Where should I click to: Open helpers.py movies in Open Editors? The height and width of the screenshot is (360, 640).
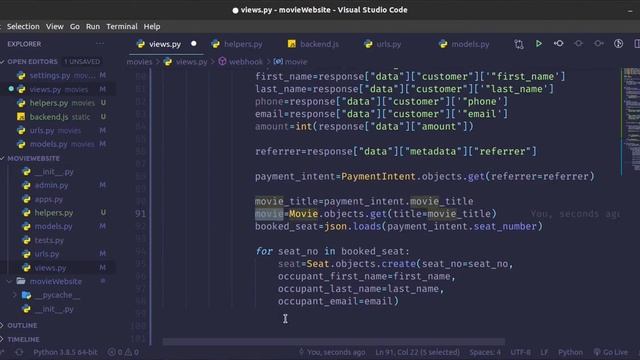click(x=57, y=103)
